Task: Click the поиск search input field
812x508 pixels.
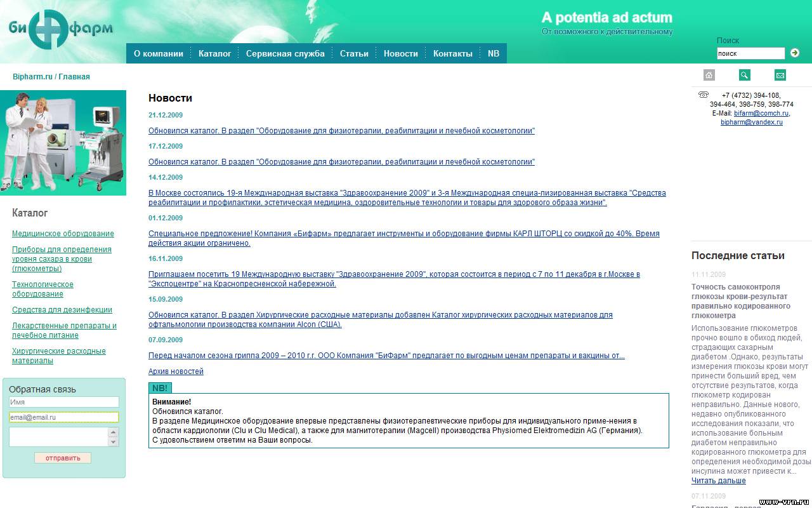Action: pos(750,54)
